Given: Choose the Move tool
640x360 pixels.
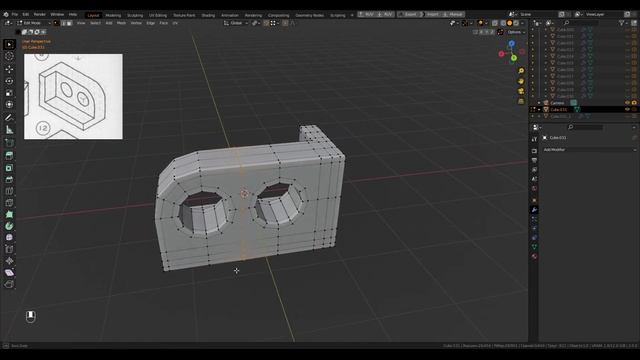Looking at the screenshot, I should [9, 69].
